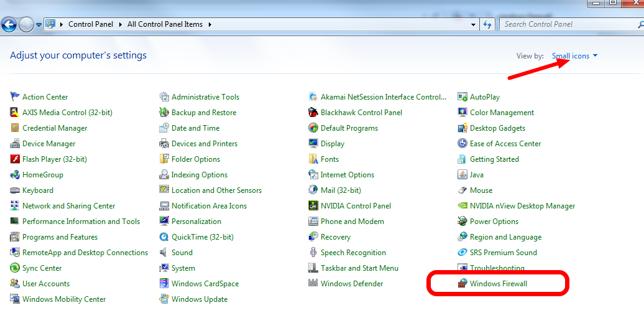Image resolution: width=644 pixels, height=318 pixels.
Task: Open the User Accounts link
Action: click(x=46, y=283)
